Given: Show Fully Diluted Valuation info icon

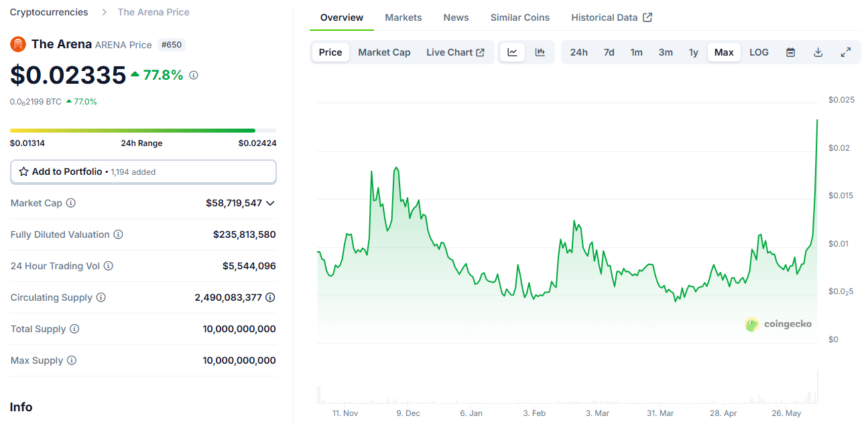Looking at the screenshot, I should pos(118,234).
